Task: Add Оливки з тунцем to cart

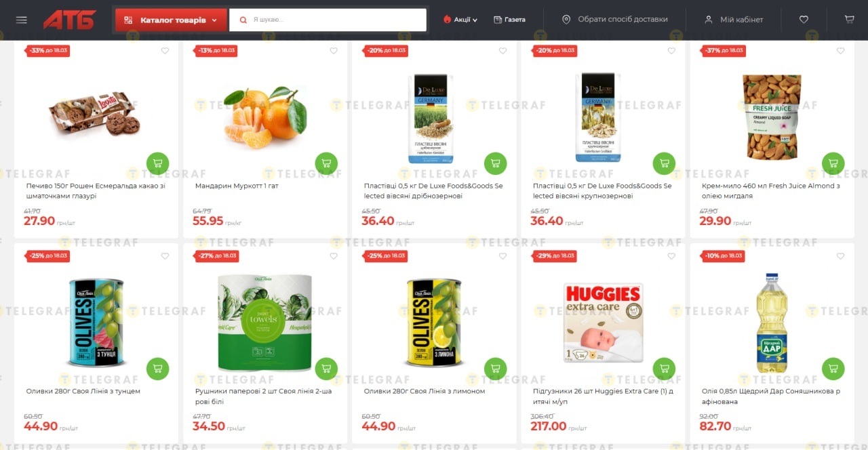Action: 157,369
